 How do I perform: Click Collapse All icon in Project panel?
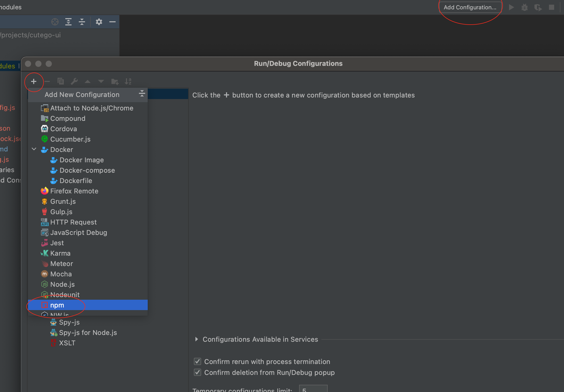pos(82,22)
